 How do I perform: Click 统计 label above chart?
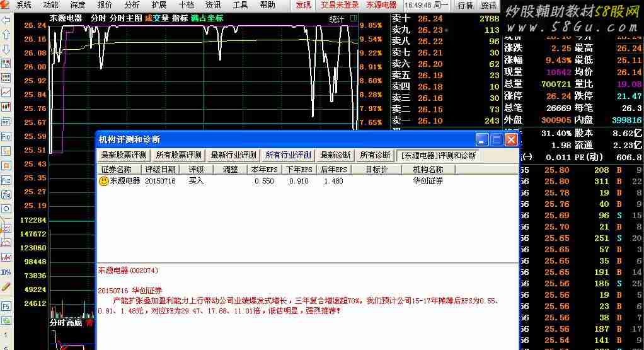pos(336,19)
